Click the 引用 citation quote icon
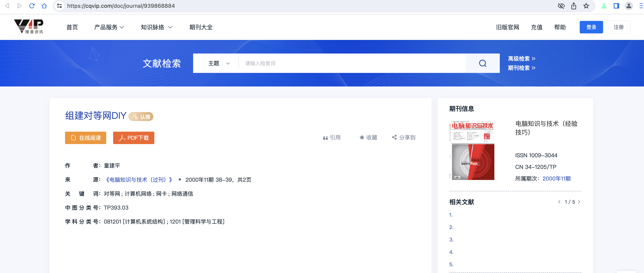The width and height of the screenshot is (644, 273). click(x=325, y=137)
